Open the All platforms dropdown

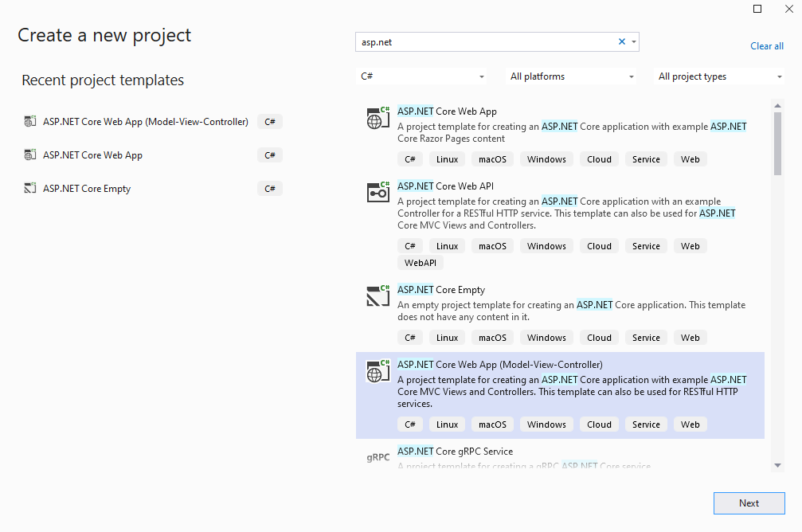click(x=570, y=76)
